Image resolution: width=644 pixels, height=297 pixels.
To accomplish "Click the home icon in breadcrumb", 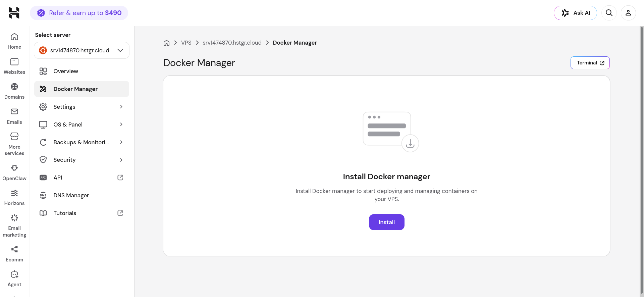I will [166, 43].
